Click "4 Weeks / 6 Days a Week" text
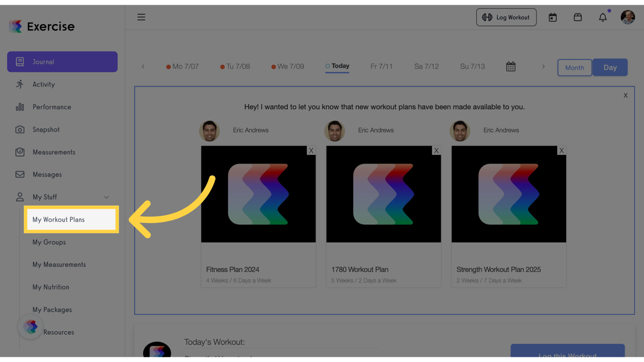 pyautogui.click(x=239, y=280)
